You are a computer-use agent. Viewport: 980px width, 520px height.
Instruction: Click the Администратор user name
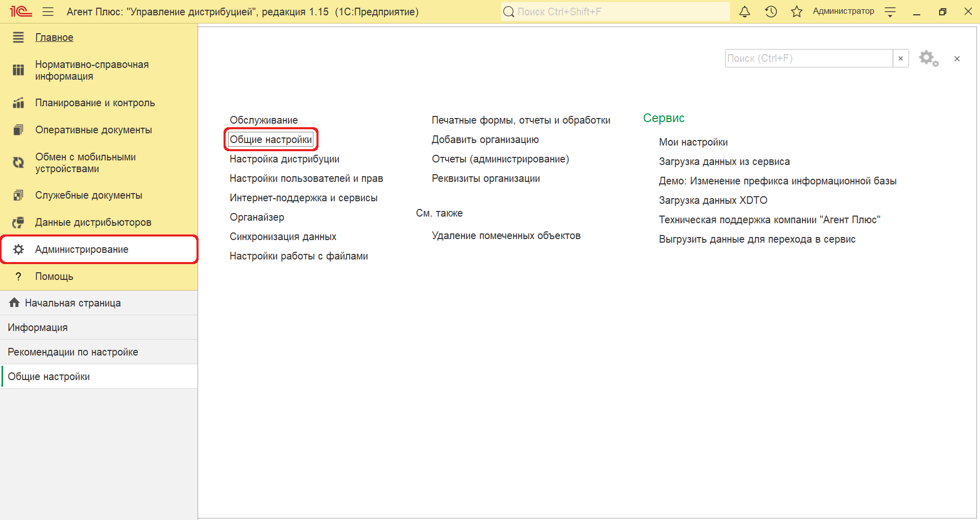[x=843, y=11]
